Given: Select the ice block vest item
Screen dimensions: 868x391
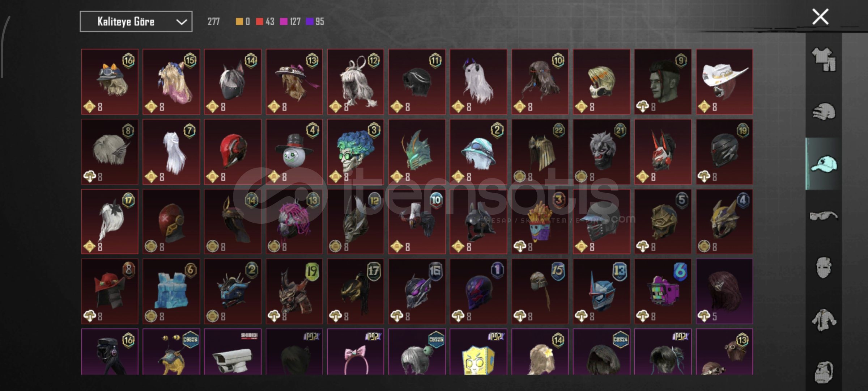Looking at the screenshot, I should 171,291.
